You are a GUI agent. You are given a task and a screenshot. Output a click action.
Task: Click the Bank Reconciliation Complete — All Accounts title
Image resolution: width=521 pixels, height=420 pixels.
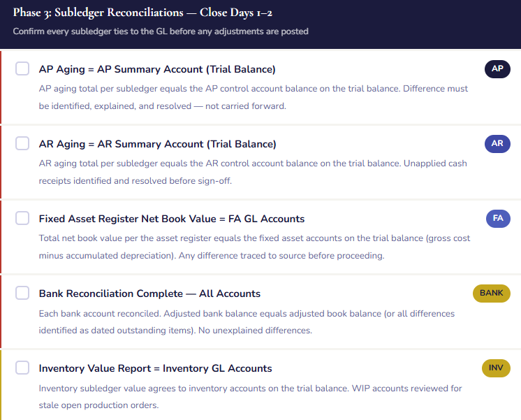tap(149, 294)
